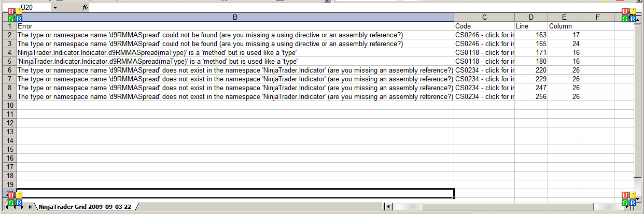
Task: Click the red B icon in top-left corner
Action: pyautogui.click(x=11, y=11)
